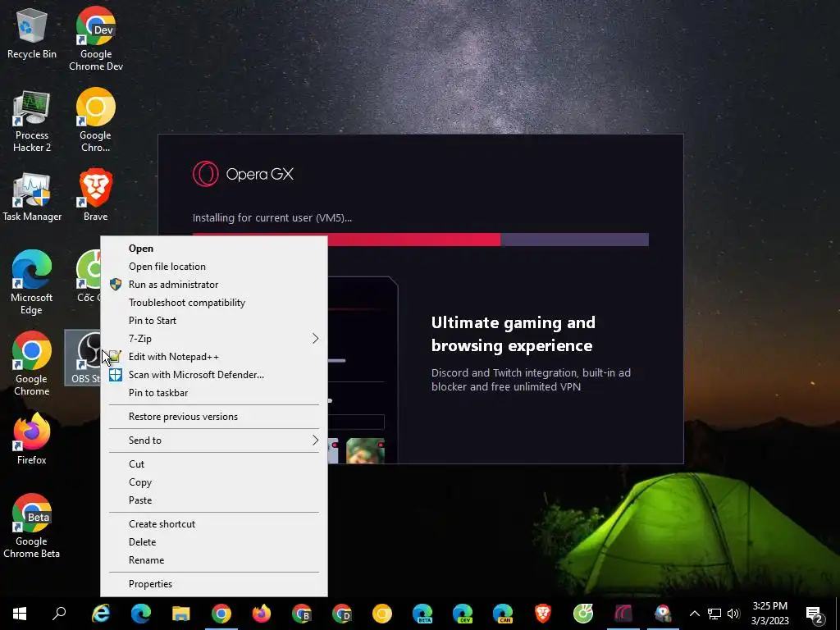Select the Cốc Cốc desktop shortcut

pyautogui.click(x=88, y=276)
